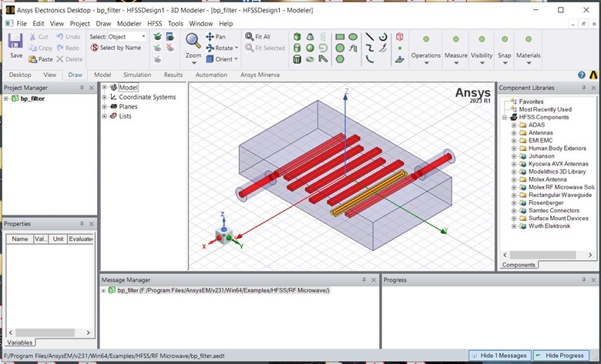This screenshot has height=364, width=601.
Task: Draw a sphere primitive
Action: (x=310, y=48)
